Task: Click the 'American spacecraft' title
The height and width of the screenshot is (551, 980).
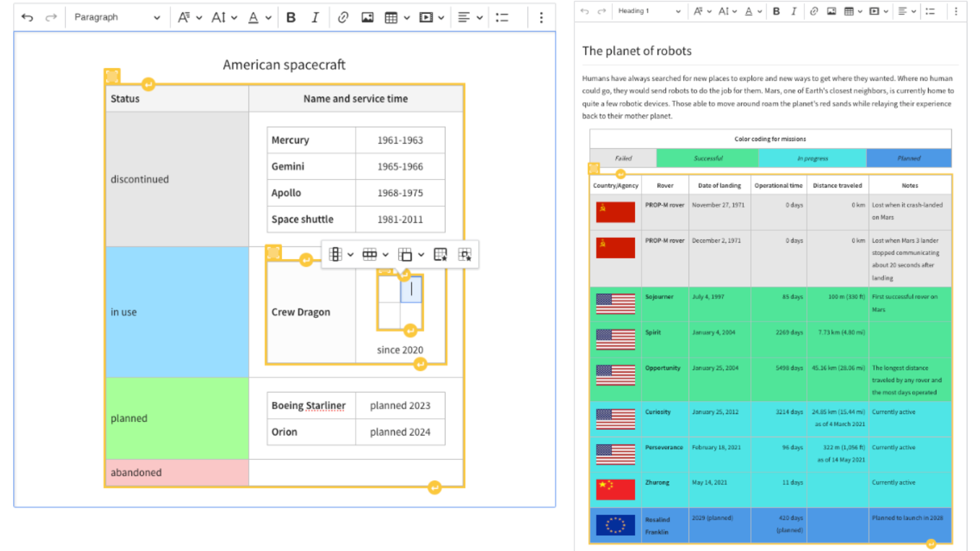Action: pyautogui.click(x=284, y=65)
